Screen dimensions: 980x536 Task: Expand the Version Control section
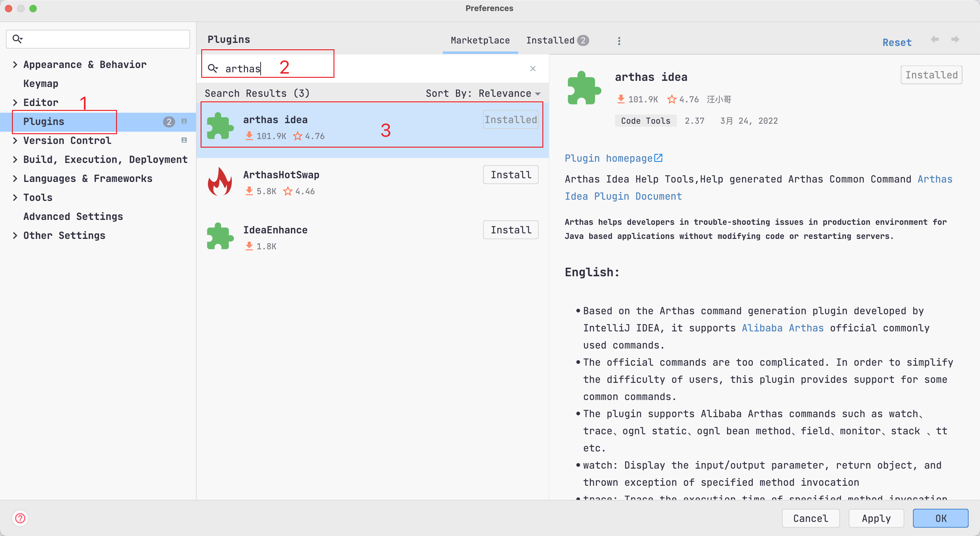coord(15,140)
